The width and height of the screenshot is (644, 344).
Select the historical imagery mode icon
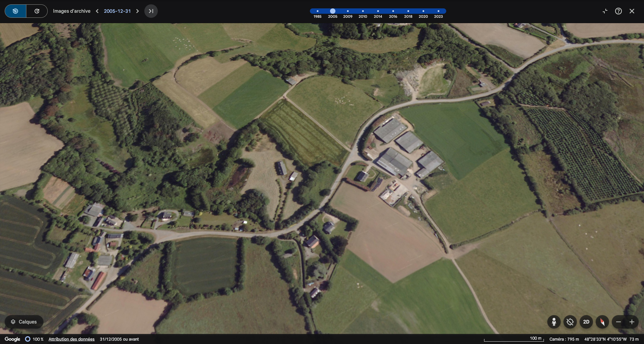(x=15, y=11)
